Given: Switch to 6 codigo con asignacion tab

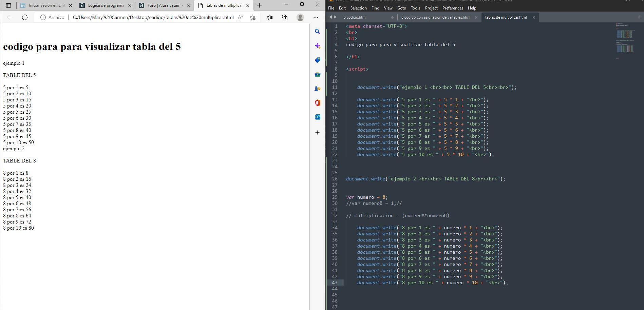Looking at the screenshot, I should coord(435,17).
